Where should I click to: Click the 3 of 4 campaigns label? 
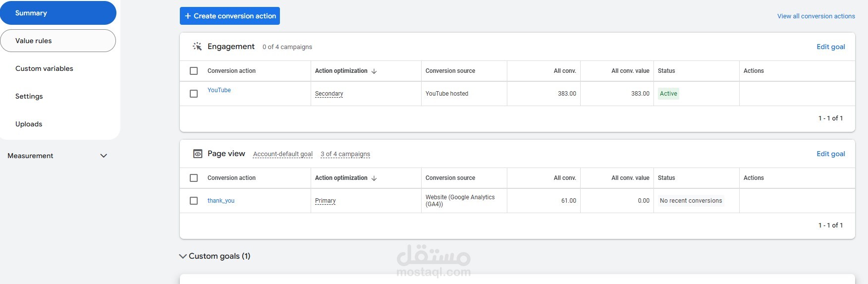[x=345, y=154]
